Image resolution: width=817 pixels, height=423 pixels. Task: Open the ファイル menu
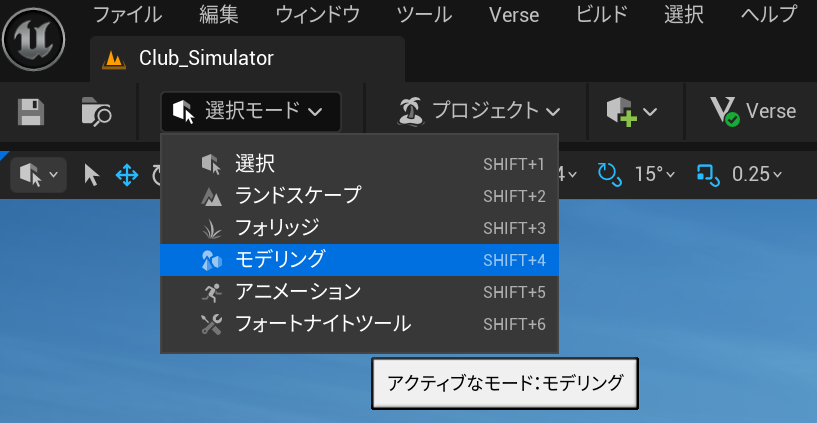[128, 15]
